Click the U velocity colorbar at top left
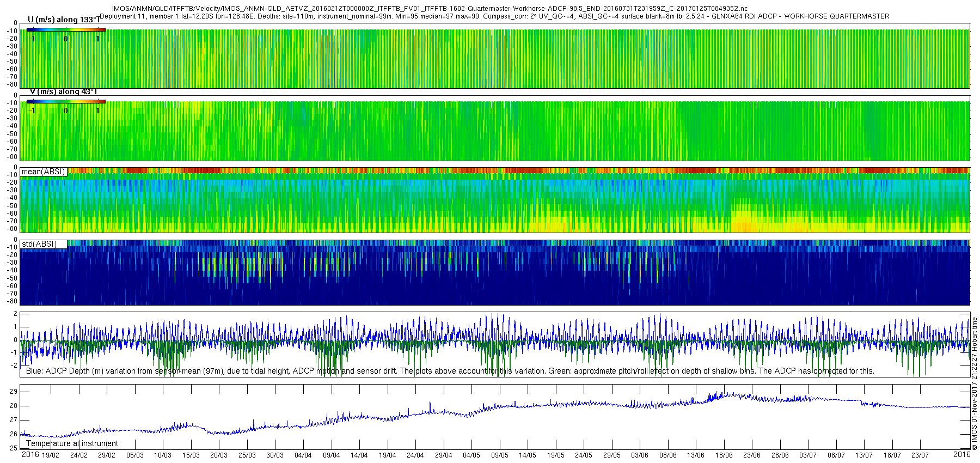 pos(66,29)
